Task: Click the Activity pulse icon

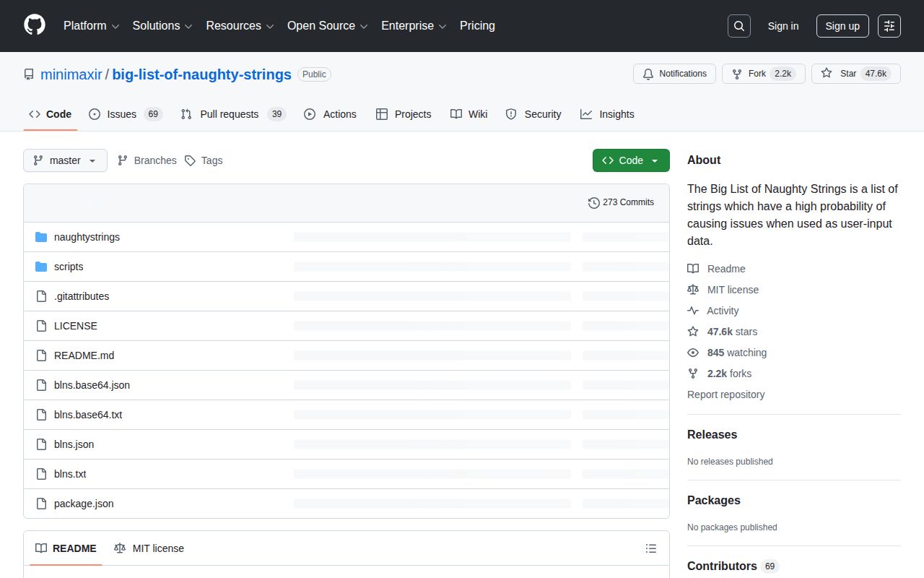Action: click(x=693, y=311)
